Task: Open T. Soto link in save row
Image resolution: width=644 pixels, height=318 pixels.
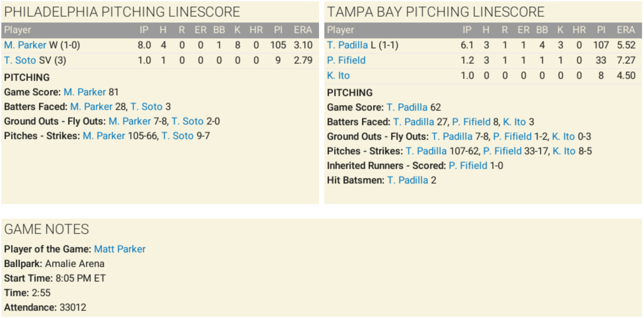Action: [20, 60]
